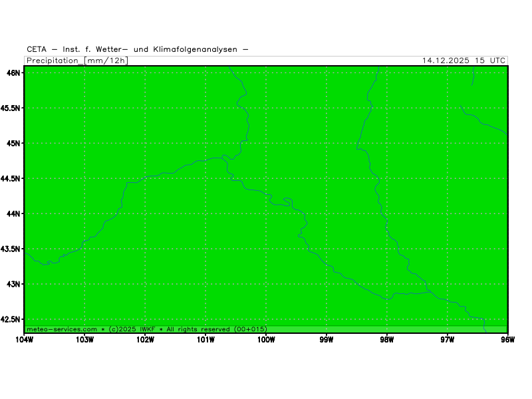Select the 103W longitude label
This screenshot has height=399, width=532.
[84, 340]
